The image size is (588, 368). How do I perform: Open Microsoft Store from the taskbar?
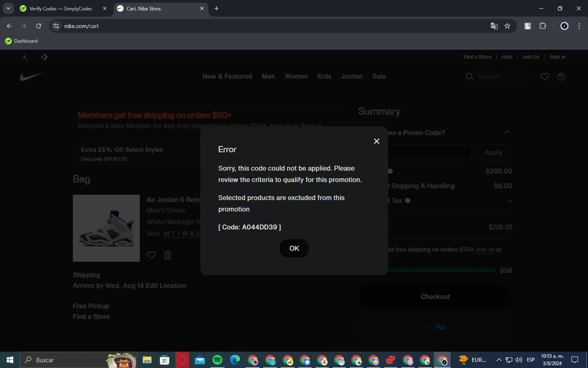click(165, 360)
